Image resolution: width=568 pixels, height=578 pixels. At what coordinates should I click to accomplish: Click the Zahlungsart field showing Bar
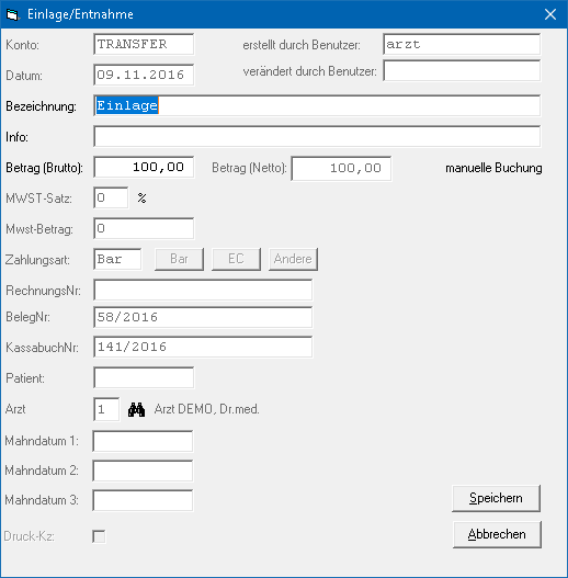point(117,259)
